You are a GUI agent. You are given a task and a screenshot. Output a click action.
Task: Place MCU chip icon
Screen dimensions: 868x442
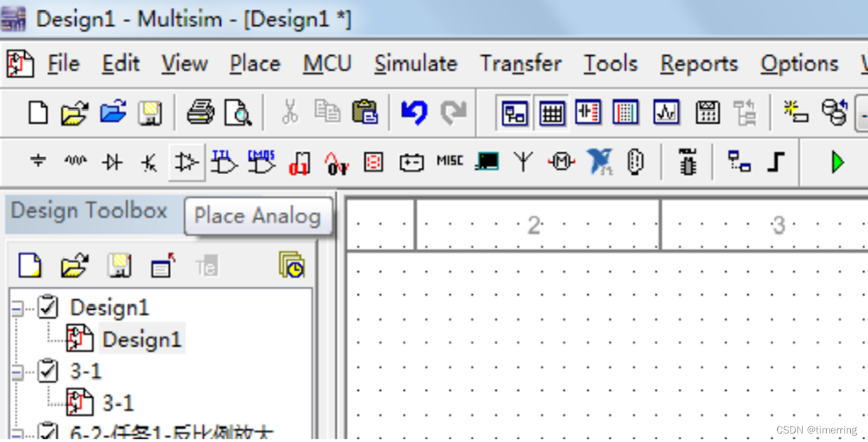pos(687,162)
